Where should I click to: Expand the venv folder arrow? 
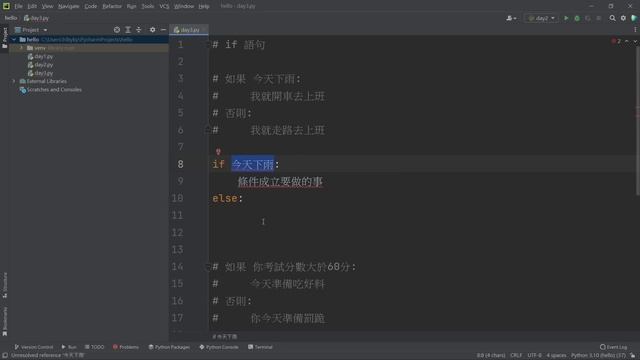[22, 48]
